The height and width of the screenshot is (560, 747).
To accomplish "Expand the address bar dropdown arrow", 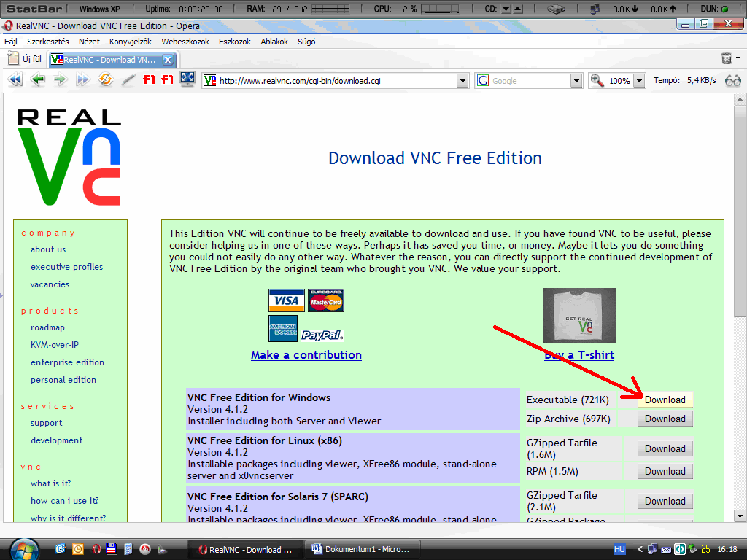I will click(462, 81).
